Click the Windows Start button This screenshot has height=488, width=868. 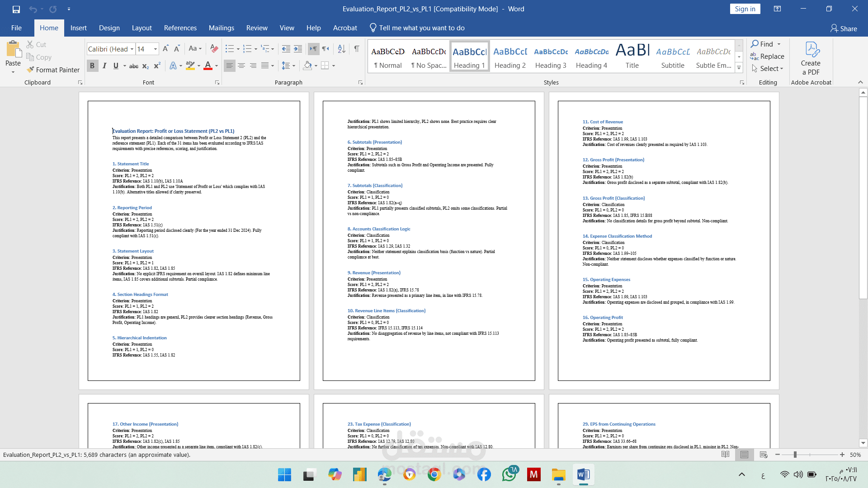point(284,474)
